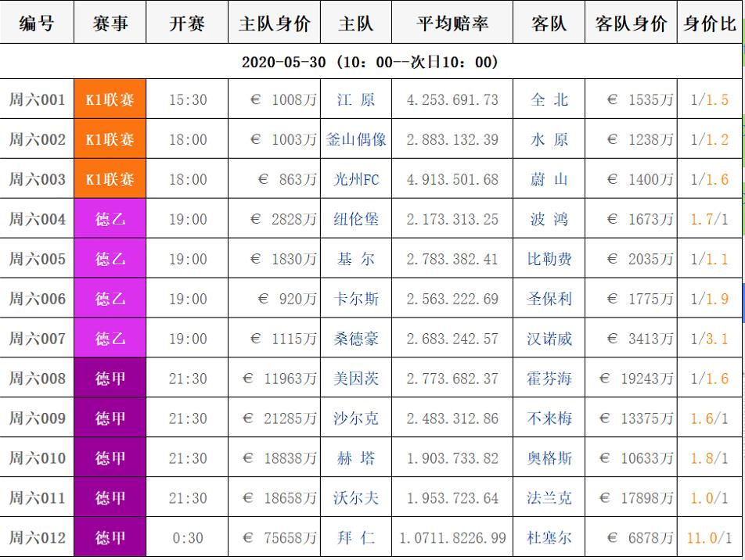Image resolution: width=745 pixels, height=560 pixels.
Task: Select the 周六009 match number cell
Action: (x=37, y=418)
